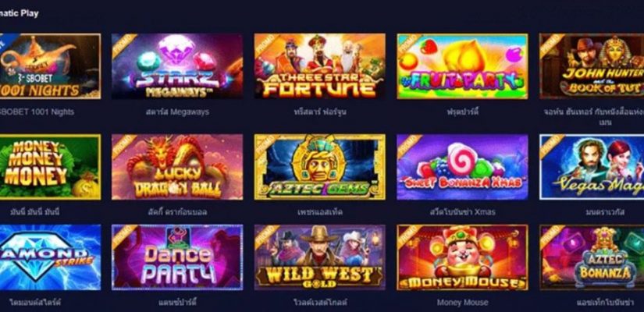Open the Diamond Strike slot tile
Viewport: 644px width, 312px height.
50,257
